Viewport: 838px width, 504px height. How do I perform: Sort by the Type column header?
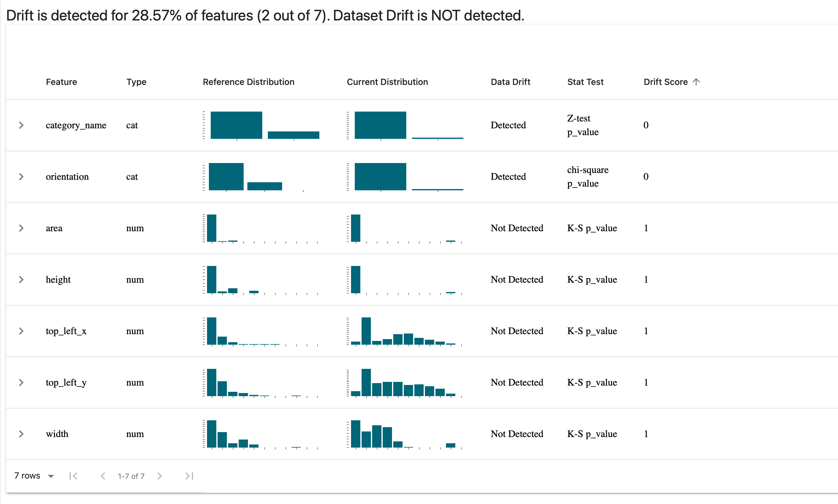[136, 82]
